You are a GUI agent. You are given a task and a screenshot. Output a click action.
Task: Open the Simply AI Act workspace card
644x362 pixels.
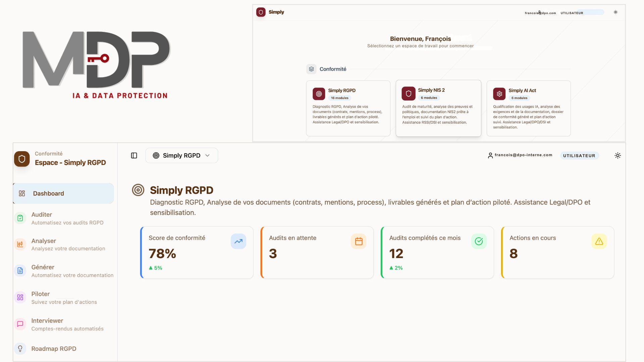click(x=528, y=108)
